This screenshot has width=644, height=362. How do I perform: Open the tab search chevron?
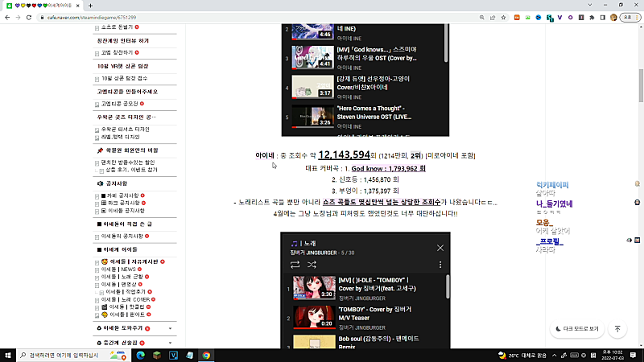[590, 5]
